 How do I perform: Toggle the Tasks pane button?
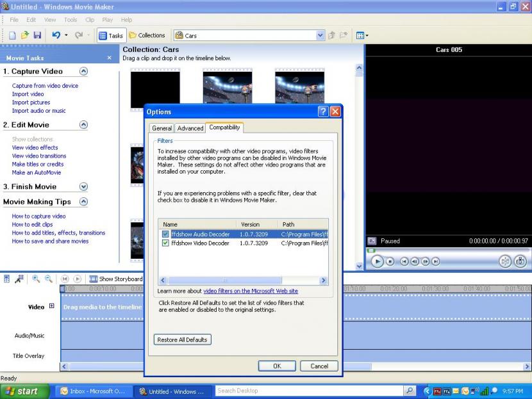[110, 35]
